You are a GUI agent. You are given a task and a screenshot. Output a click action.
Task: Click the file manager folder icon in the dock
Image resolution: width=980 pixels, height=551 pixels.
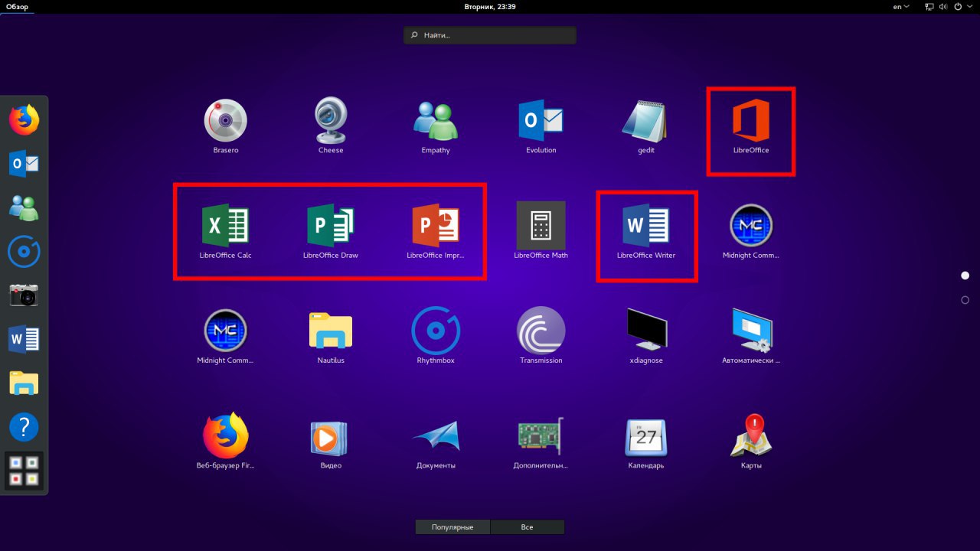(x=24, y=383)
